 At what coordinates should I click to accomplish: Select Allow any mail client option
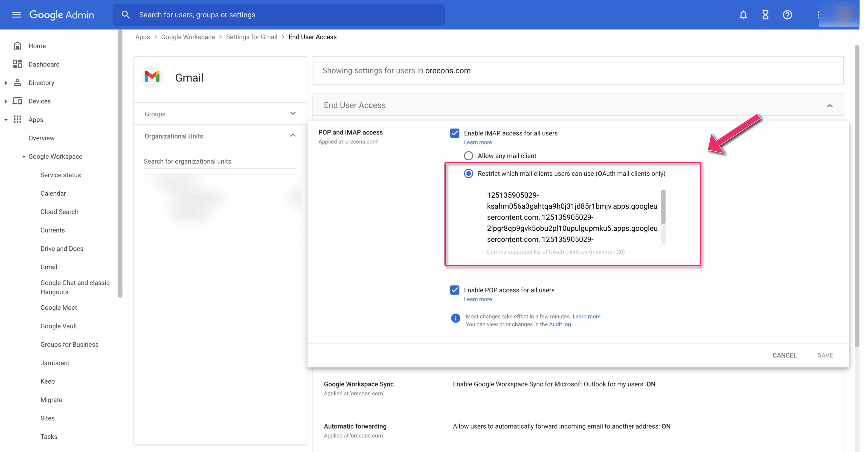click(468, 156)
